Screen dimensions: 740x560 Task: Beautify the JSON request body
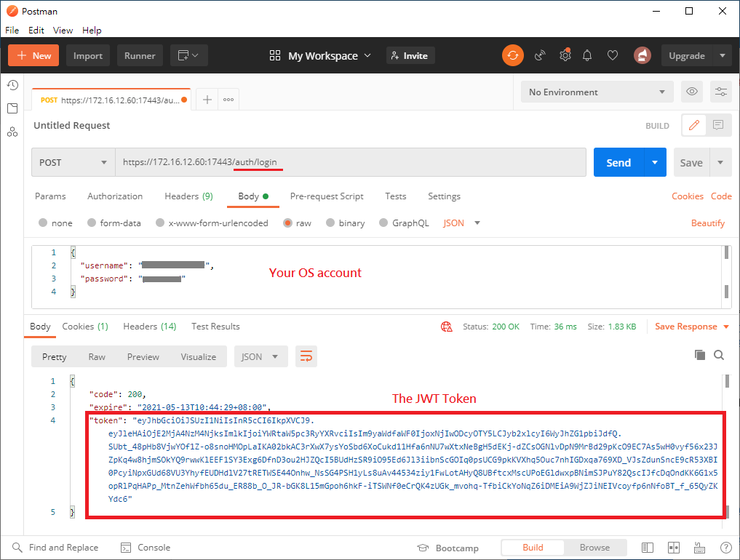coord(707,223)
